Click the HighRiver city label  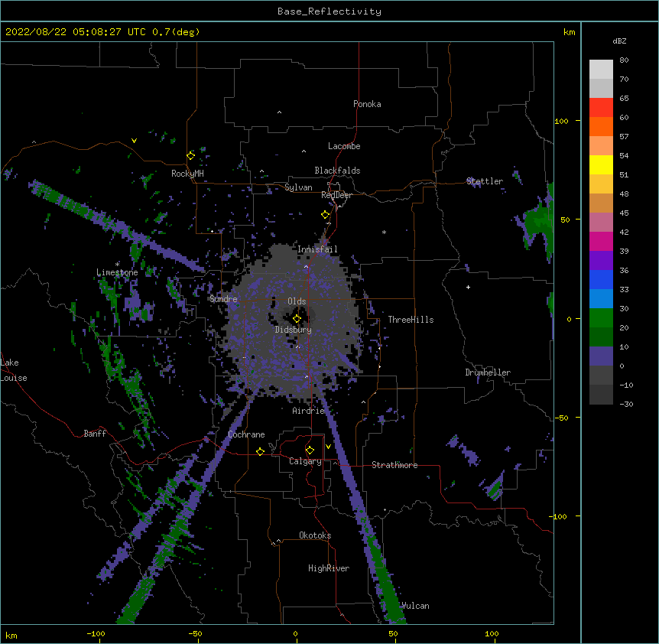[329, 568]
